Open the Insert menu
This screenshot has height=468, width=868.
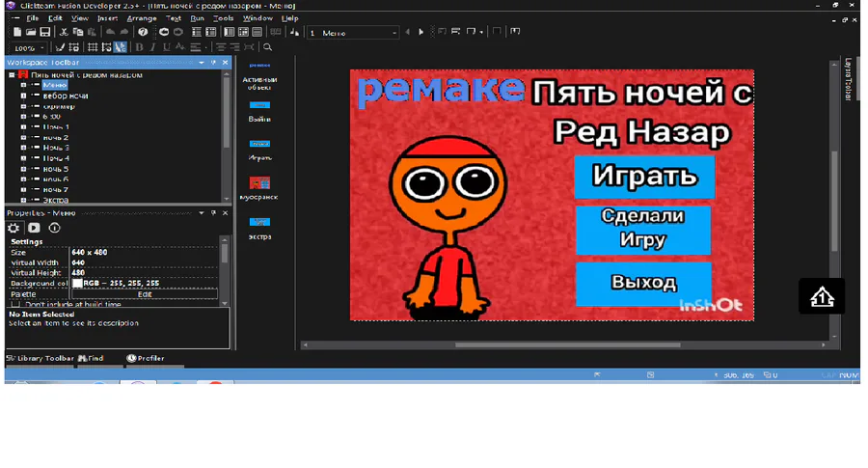pos(107,18)
